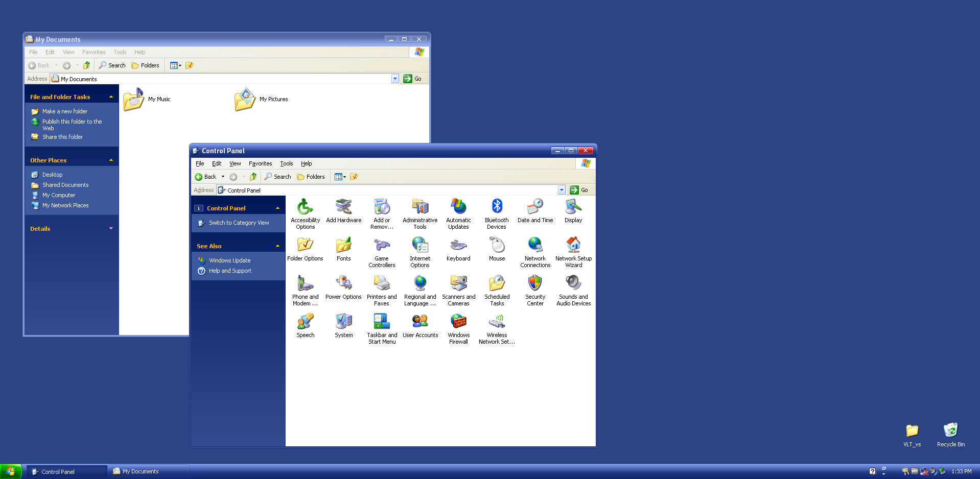Image resolution: width=980 pixels, height=479 pixels.
Task: Collapse Other Places section in My Documents
Action: click(x=111, y=160)
